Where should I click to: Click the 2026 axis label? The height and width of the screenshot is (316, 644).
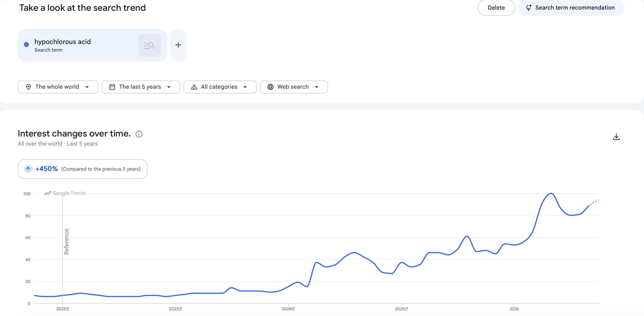pos(514,309)
